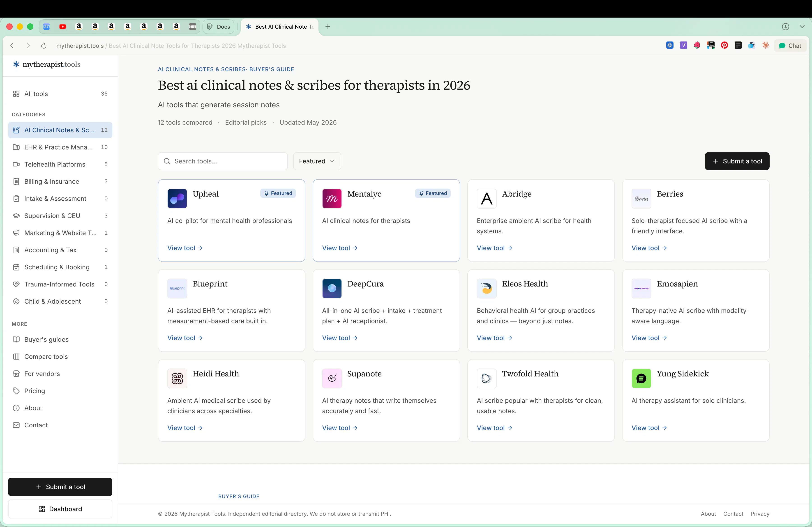Click the orange asterisk extension icon

pos(766,45)
